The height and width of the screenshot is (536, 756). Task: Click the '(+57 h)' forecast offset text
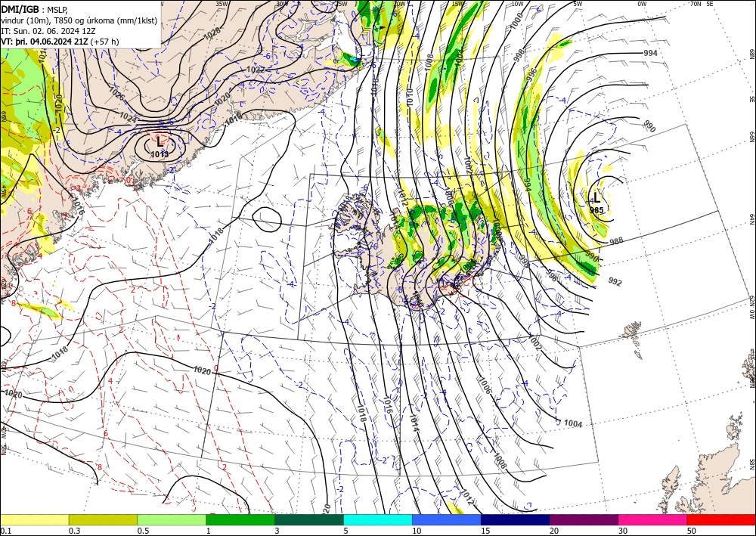pyautogui.click(x=104, y=42)
